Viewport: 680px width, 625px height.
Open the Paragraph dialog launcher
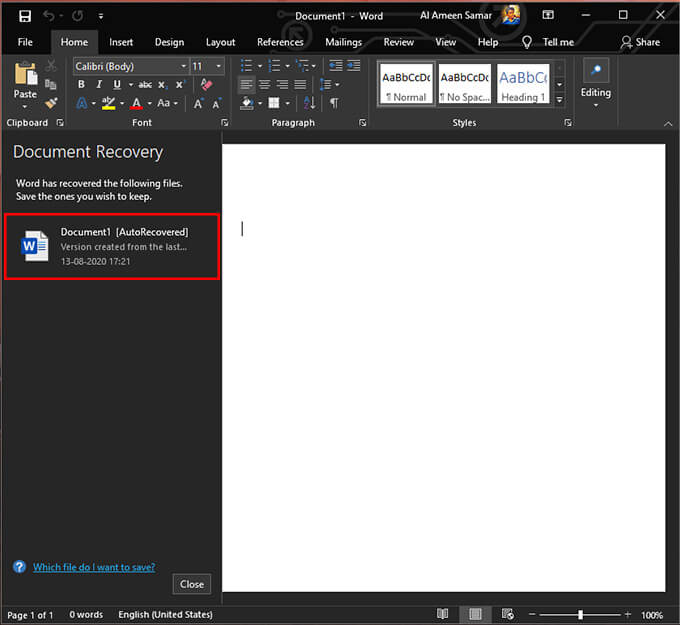pyautogui.click(x=363, y=123)
